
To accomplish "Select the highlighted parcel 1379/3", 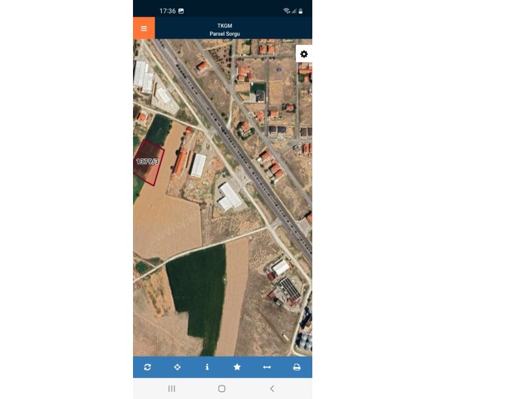I will point(148,162).
